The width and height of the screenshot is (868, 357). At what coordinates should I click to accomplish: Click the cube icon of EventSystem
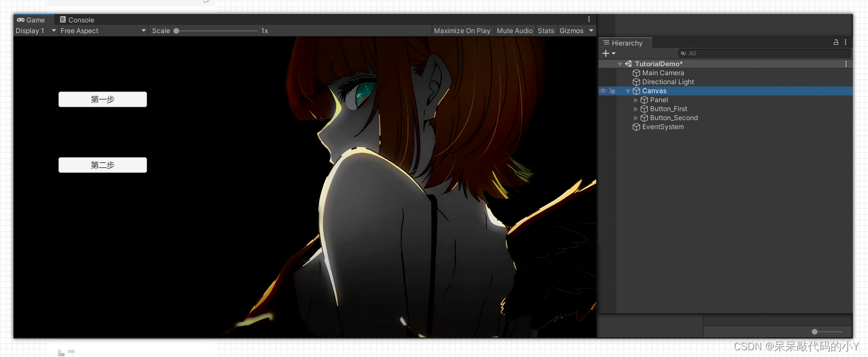coord(636,127)
